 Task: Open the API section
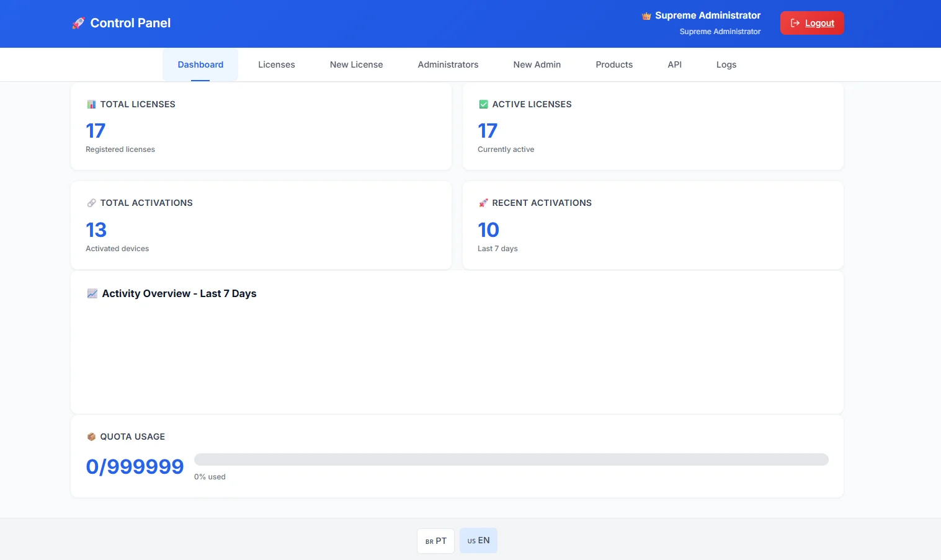pyautogui.click(x=674, y=64)
